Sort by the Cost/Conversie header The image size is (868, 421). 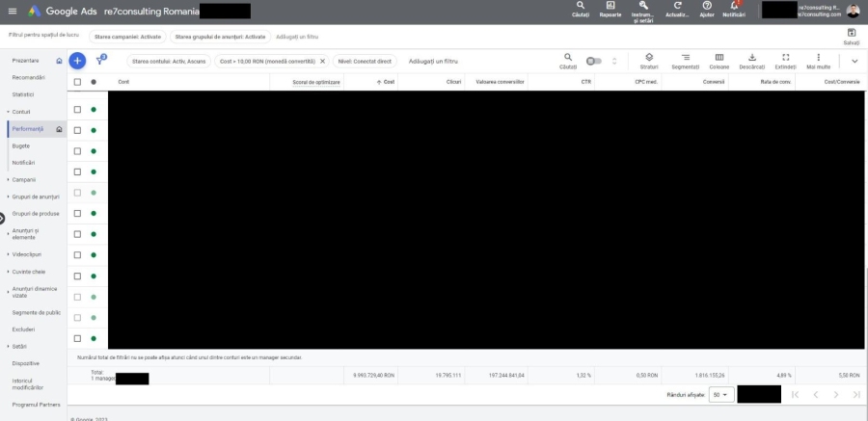[842, 82]
